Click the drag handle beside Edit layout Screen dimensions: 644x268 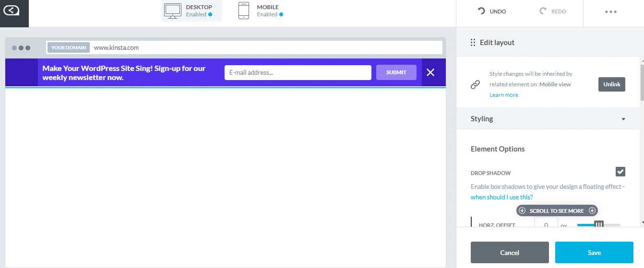(x=473, y=43)
